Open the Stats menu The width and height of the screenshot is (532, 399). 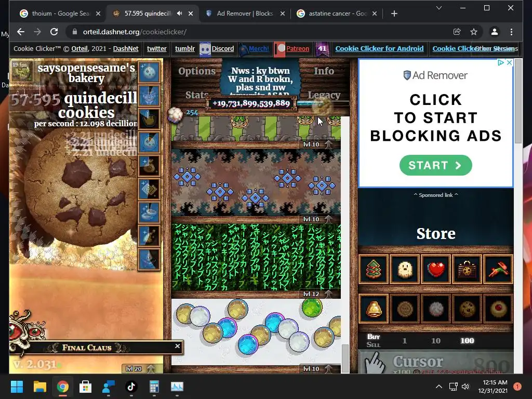(x=197, y=95)
